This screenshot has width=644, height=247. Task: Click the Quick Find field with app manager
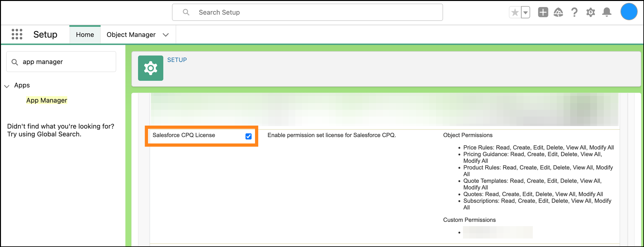pos(61,62)
